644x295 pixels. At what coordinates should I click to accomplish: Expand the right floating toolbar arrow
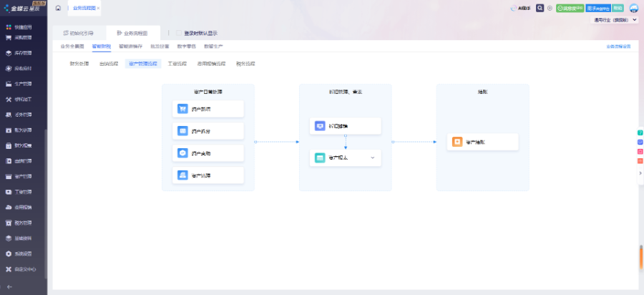(640, 173)
